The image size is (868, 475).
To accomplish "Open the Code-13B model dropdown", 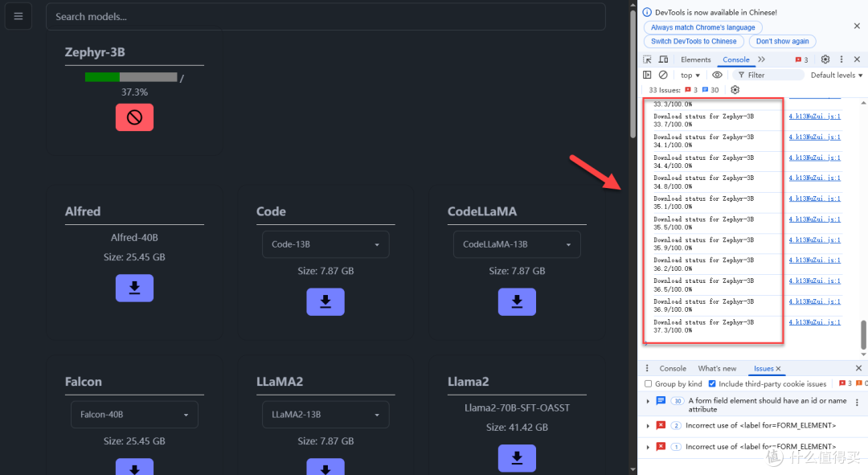I will [325, 244].
